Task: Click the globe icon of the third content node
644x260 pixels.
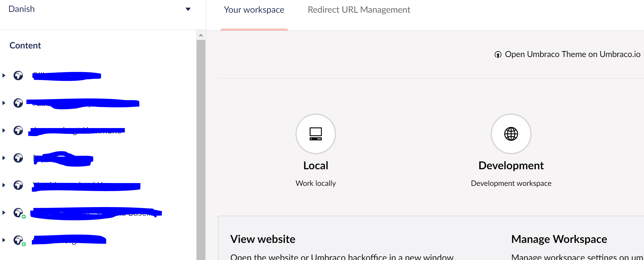Action: click(18, 130)
